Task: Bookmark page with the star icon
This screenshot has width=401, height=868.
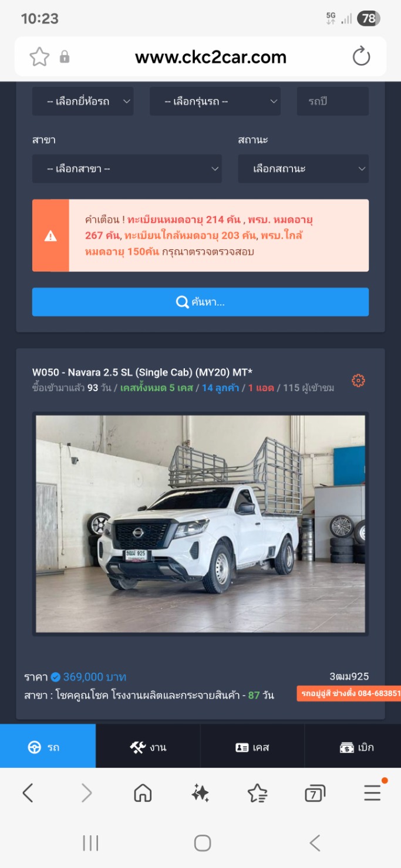Action: (x=39, y=57)
